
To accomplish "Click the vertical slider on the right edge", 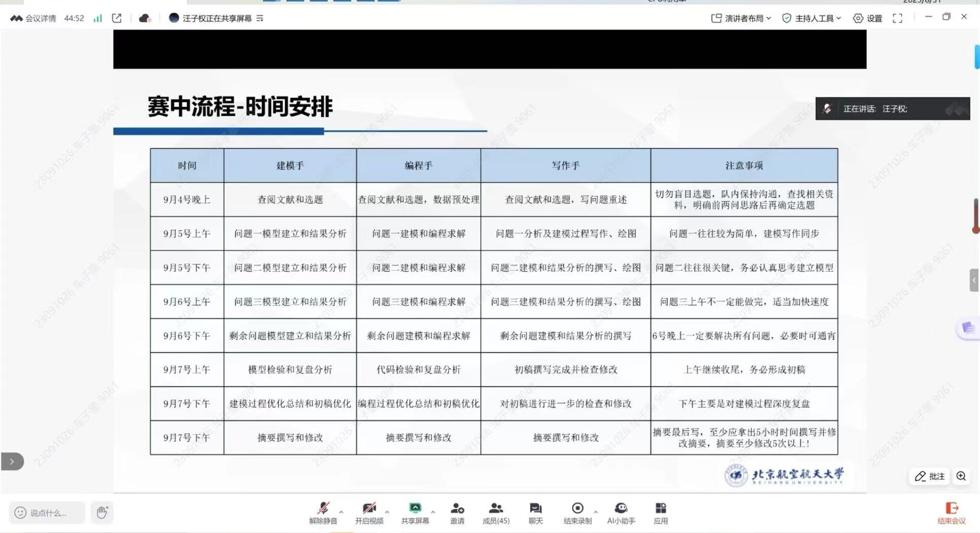I will tap(975, 216).
